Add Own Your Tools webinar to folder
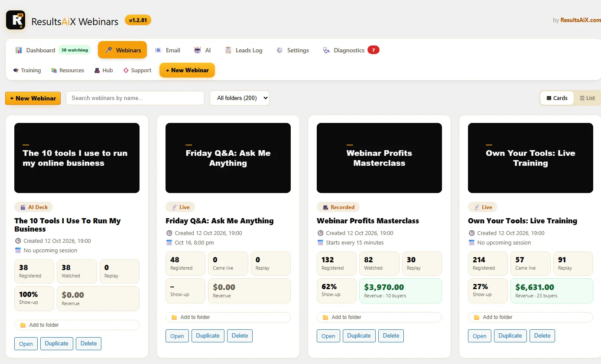The width and height of the screenshot is (601, 364). click(x=530, y=317)
